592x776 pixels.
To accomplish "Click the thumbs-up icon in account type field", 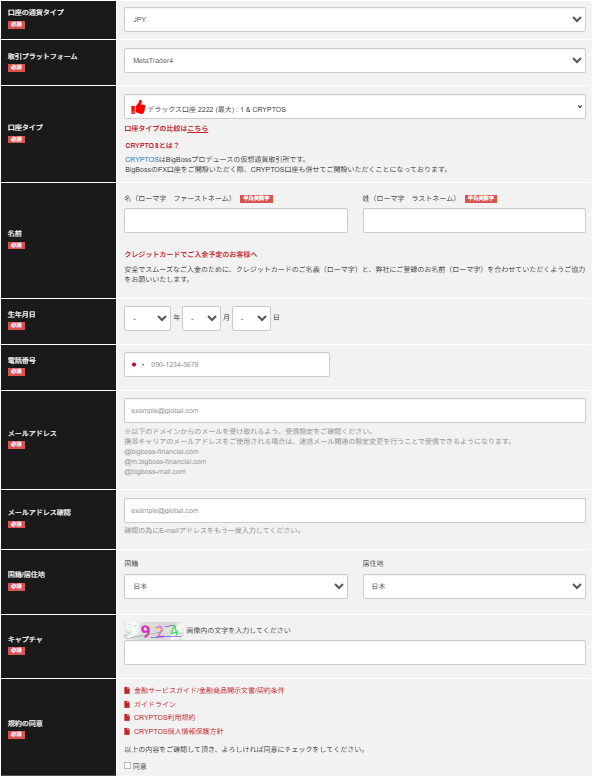I will (x=138, y=107).
